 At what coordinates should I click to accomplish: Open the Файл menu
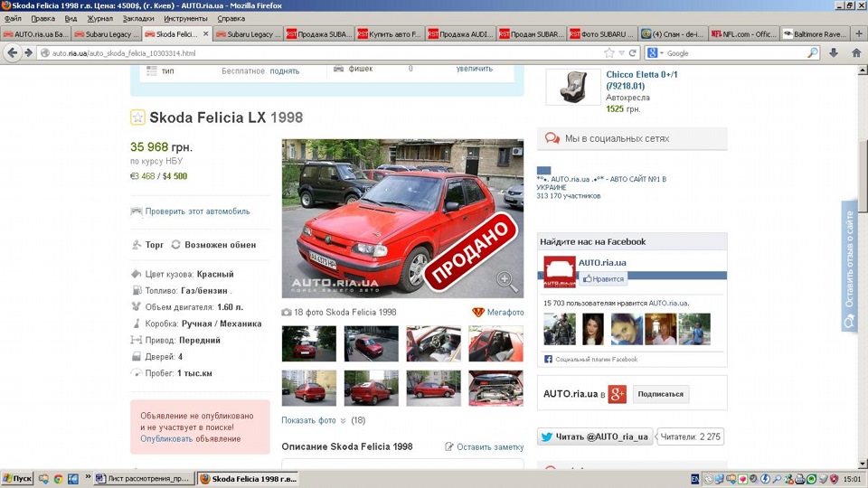[13, 19]
